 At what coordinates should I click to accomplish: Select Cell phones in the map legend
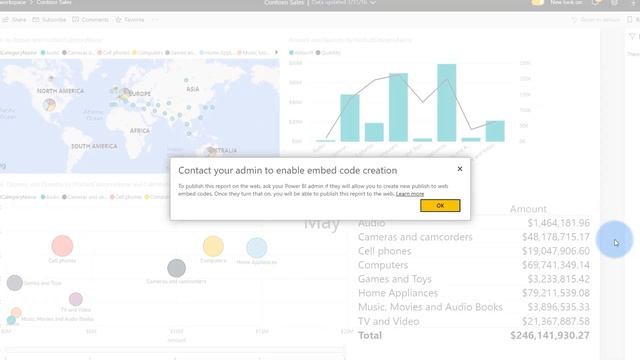click(x=113, y=53)
